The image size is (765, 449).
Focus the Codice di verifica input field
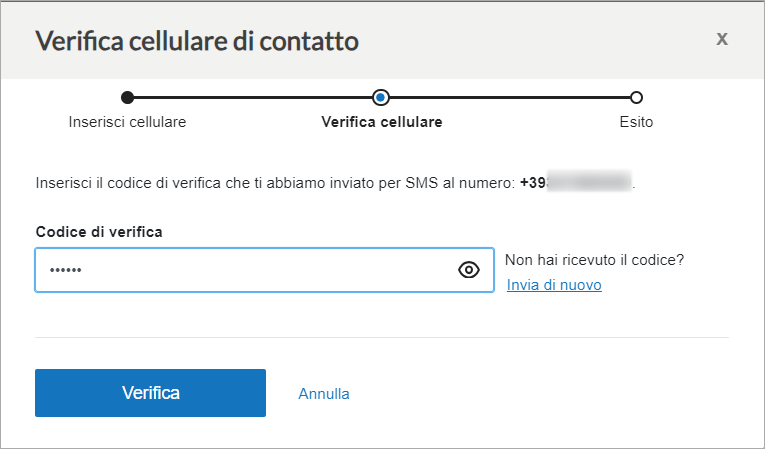(264, 270)
